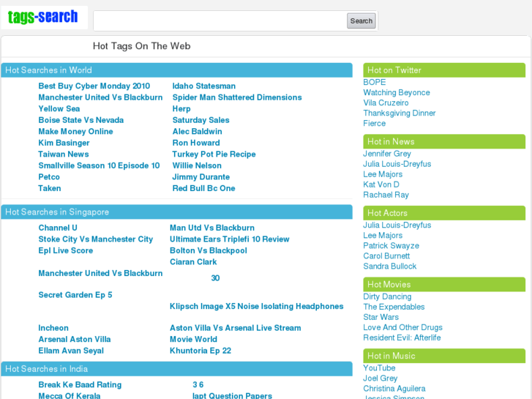The height and width of the screenshot is (399, 532).
Task: Open Joel Grey link
Action: pos(381,379)
